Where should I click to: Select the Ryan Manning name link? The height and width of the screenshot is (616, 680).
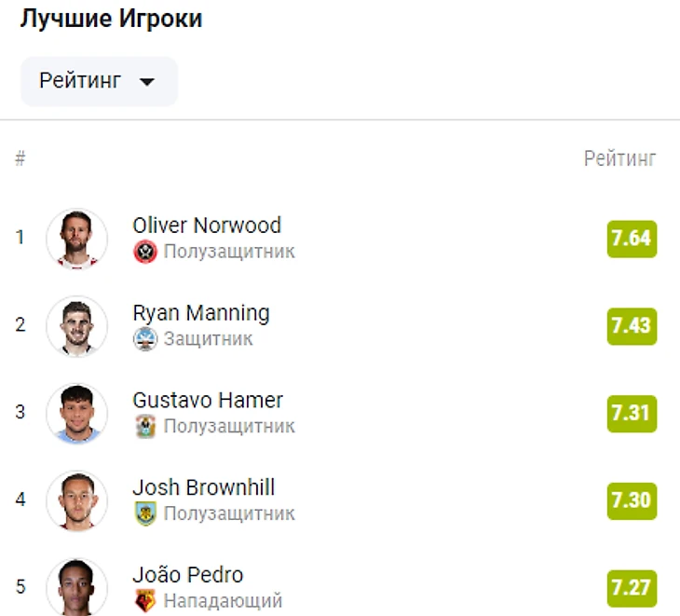coord(201,313)
